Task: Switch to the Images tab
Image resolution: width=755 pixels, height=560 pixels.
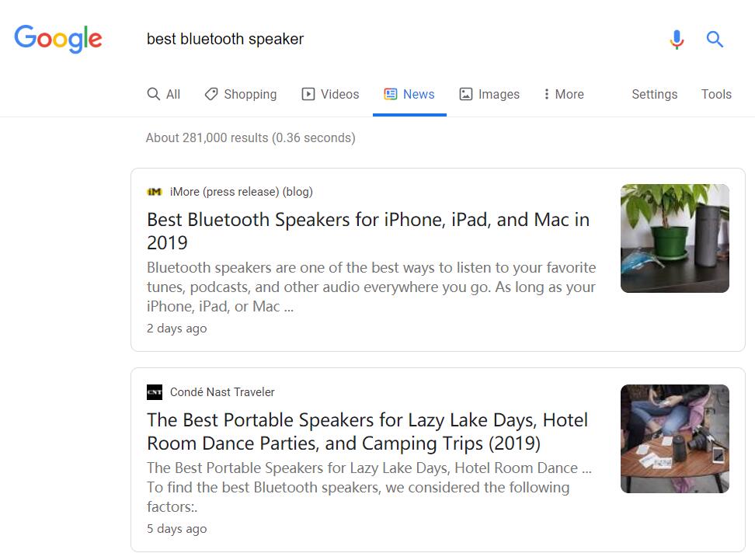Action: click(489, 94)
